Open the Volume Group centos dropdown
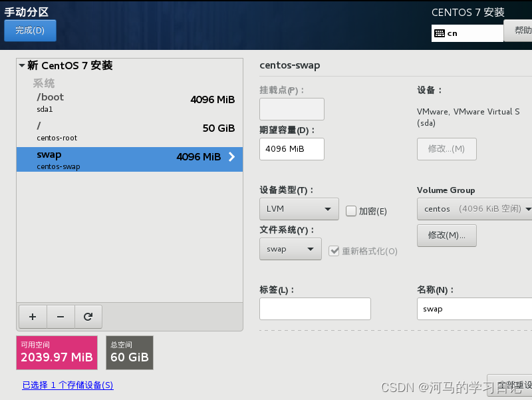 [474, 209]
